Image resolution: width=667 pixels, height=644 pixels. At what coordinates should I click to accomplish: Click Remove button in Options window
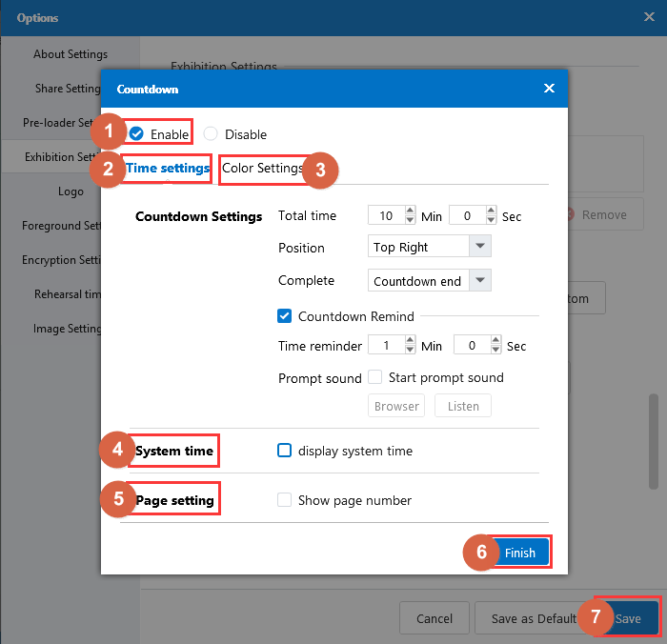(604, 214)
